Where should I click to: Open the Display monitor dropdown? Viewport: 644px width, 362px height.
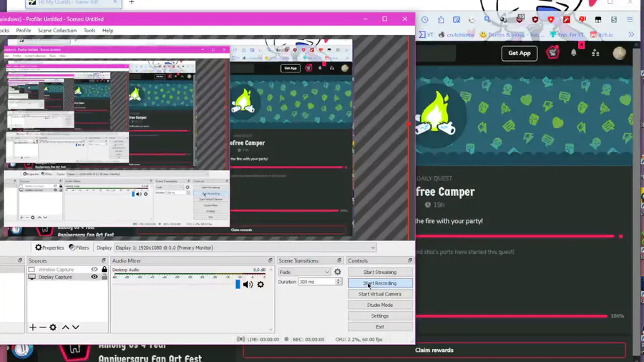tap(245, 248)
